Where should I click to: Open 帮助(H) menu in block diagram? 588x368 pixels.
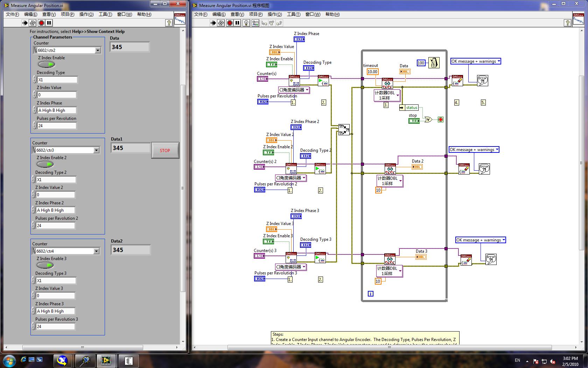point(332,14)
